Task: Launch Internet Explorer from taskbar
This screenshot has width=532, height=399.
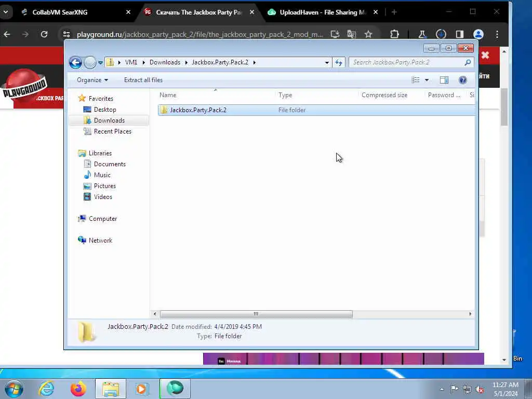Action: coord(46,389)
